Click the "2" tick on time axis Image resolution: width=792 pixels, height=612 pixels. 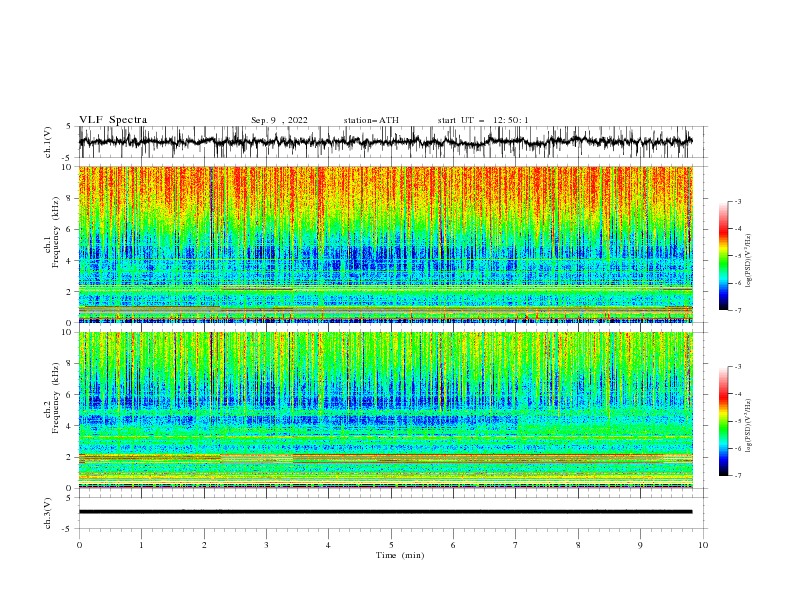204,545
